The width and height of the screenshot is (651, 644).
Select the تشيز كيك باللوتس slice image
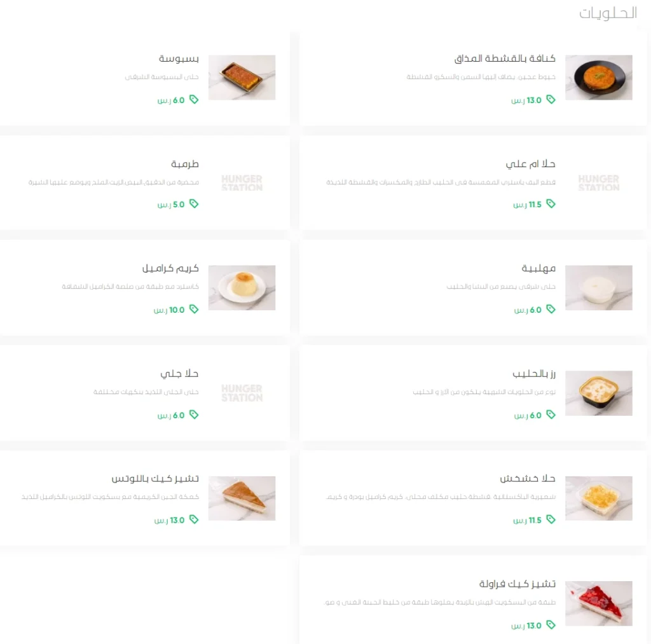242,498
